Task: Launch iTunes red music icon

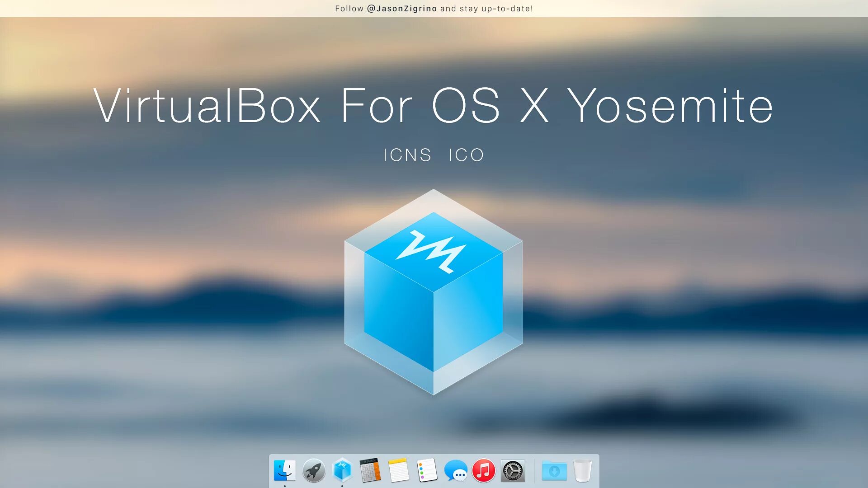Action: (x=483, y=471)
